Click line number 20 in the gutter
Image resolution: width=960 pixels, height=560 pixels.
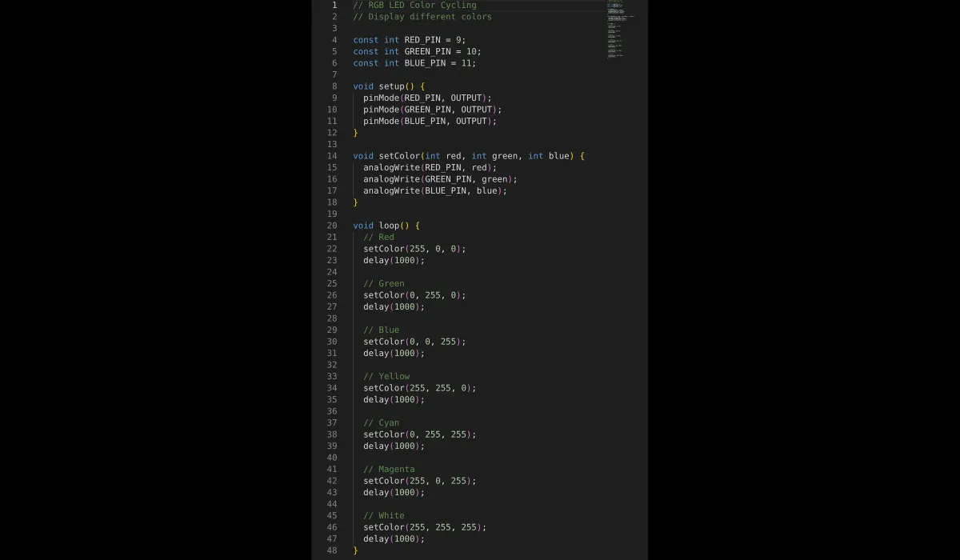[x=332, y=226]
